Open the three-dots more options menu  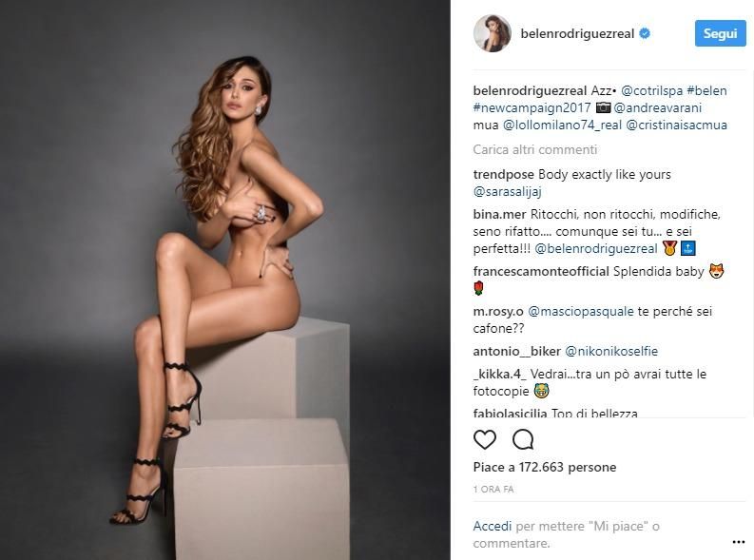[x=738, y=542]
